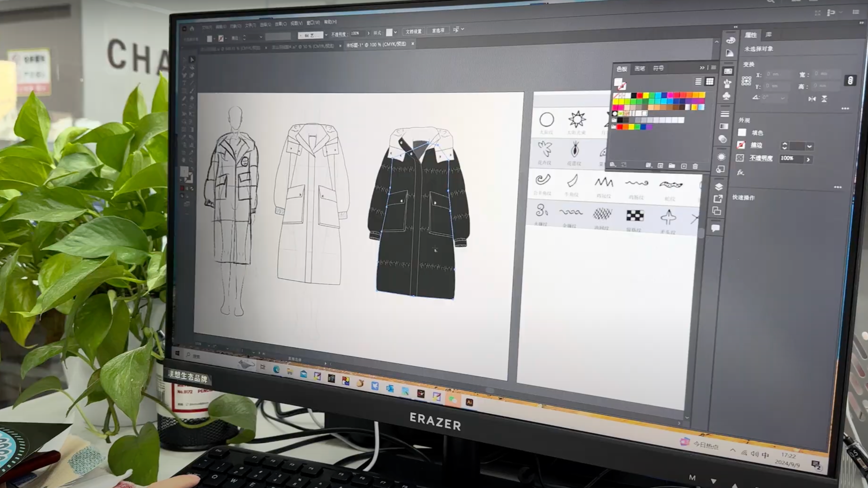Viewport: 868px width, 488px height.
Task: Create a new swatch with plus icon
Action: click(684, 166)
